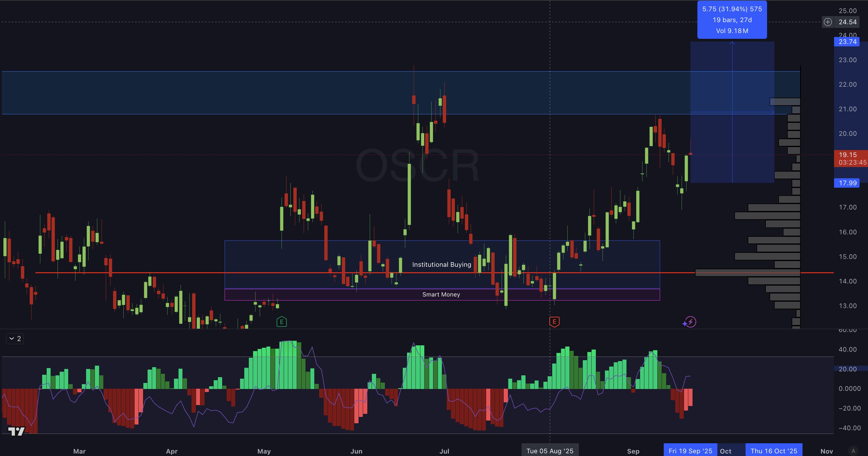Click the plus icon beside the 24.54 price

(828, 22)
